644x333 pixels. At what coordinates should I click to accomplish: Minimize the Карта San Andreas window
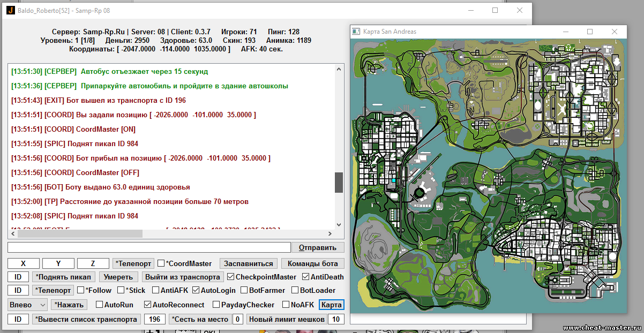[565, 32]
